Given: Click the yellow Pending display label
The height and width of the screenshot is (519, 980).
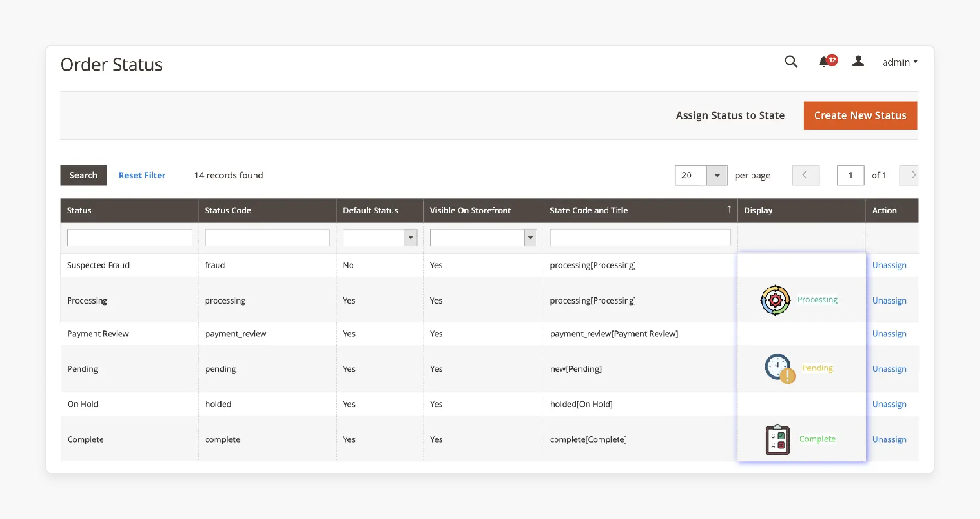Looking at the screenshot, I should point(817,368).
